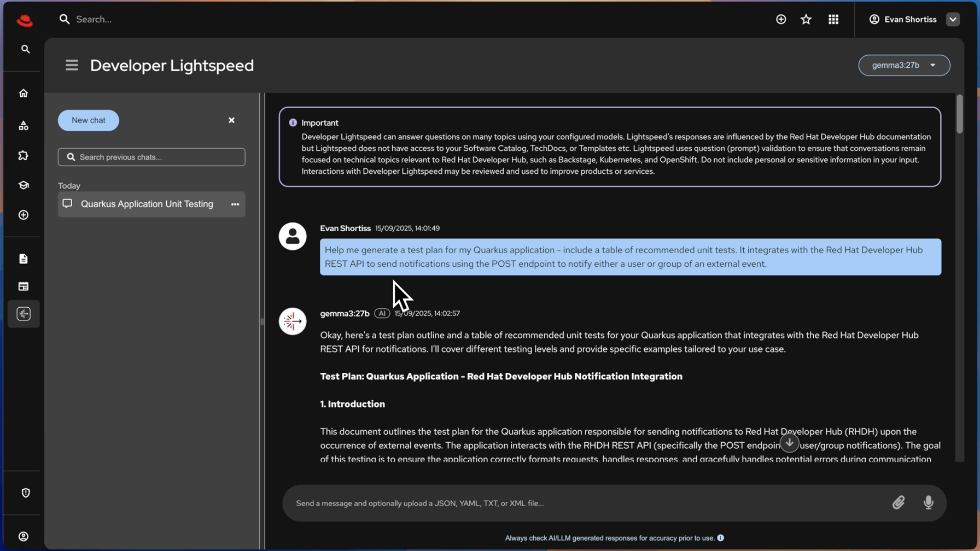Image resolution: width=980 pixels, height=551 pixels.
Task: Open the Lightspeed icon in sidebar
Action: coord(24,314)
